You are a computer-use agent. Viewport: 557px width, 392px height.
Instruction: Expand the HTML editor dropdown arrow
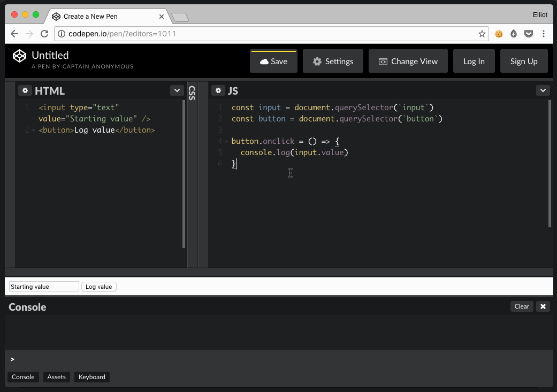coord(177,90)
